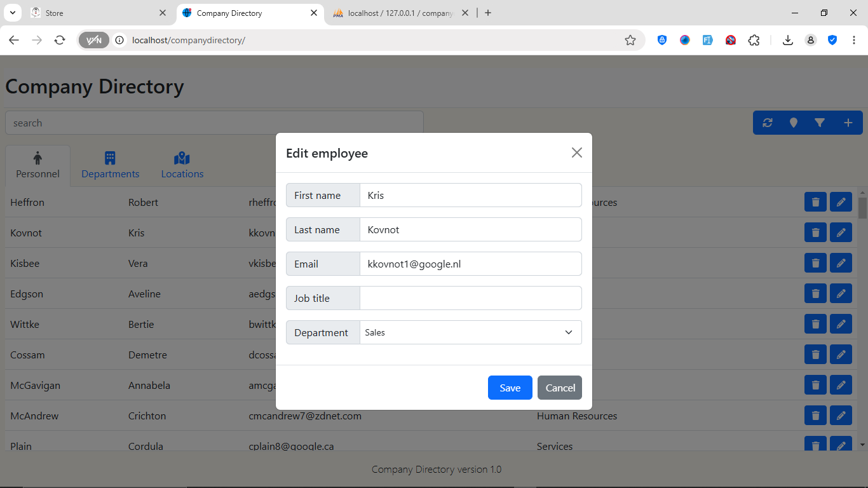Screen dimensions: 868x488
Task: Select the First name text field
Action: (x=470, y=195)
